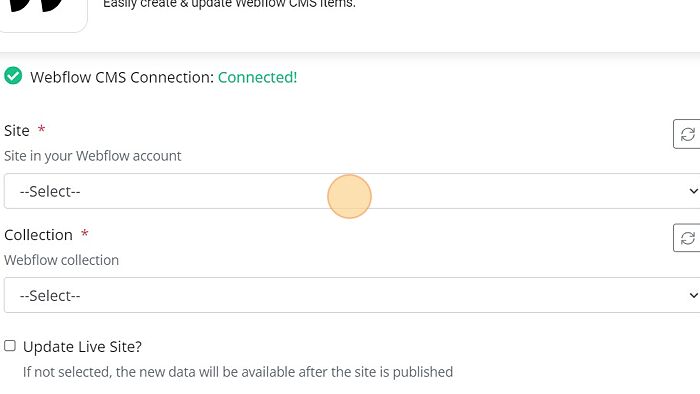
Task: Open the Site --Select-- dropdown
Action: point(352,191)
